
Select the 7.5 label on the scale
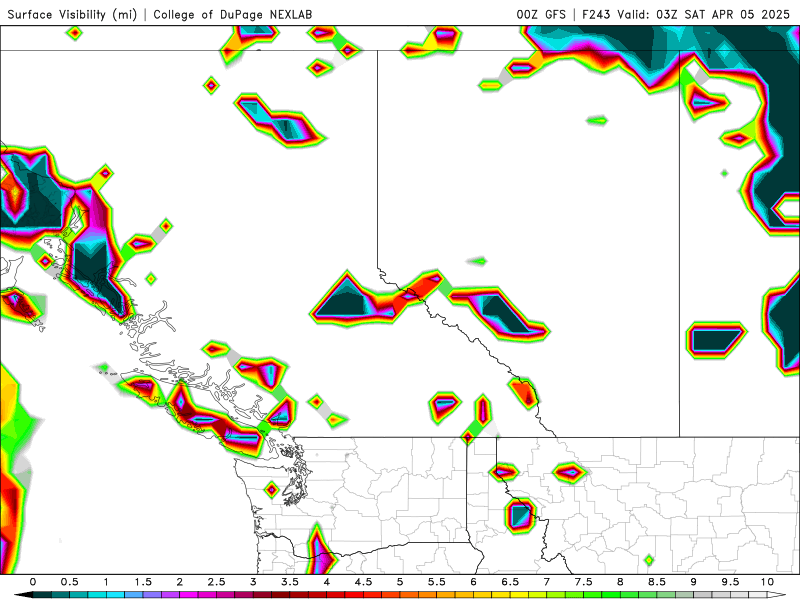[x=584, y=582]
